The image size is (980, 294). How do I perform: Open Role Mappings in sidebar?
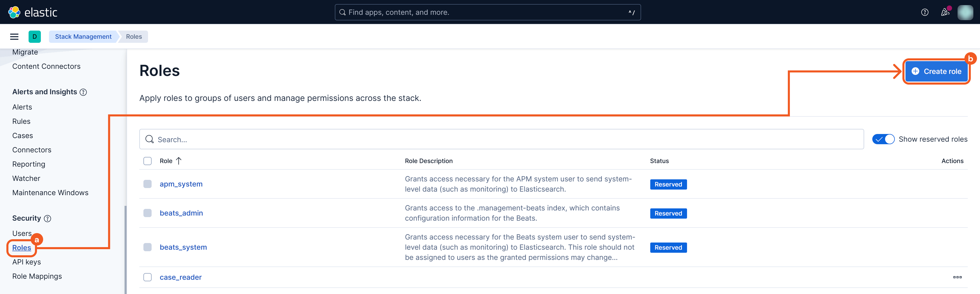[37, 276]
